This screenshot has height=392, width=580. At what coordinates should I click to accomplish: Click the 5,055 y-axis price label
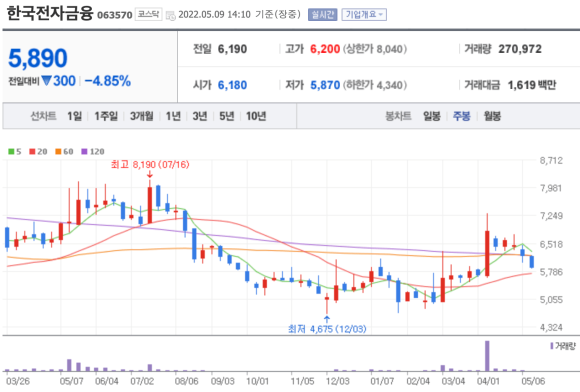click(x=551, y=299)
